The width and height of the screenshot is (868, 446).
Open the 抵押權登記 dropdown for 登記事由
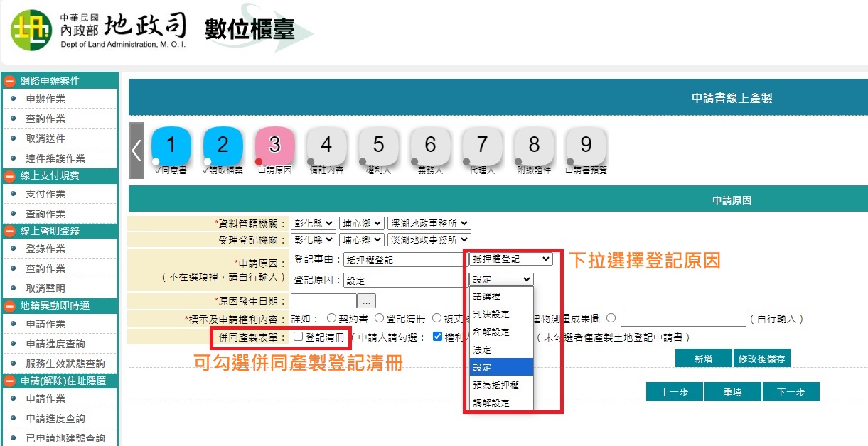pos(510,260)
